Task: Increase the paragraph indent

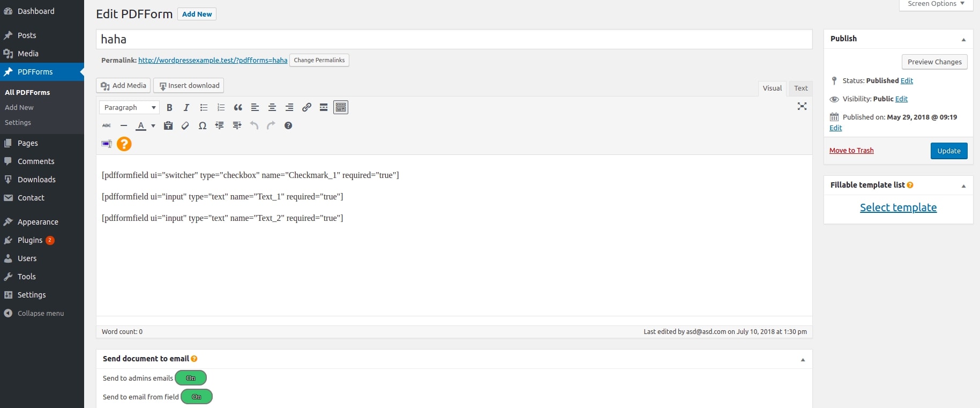Action: (237, 125)
